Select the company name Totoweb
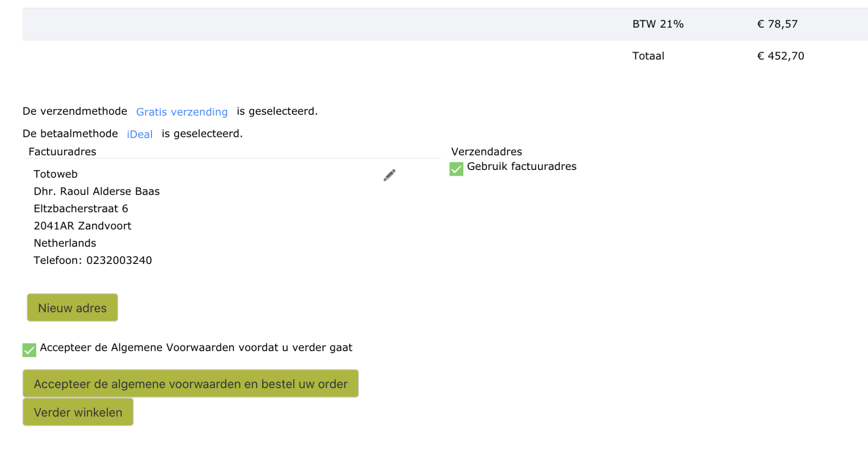The height and width of the screenshot is (451, 868). 56,174
